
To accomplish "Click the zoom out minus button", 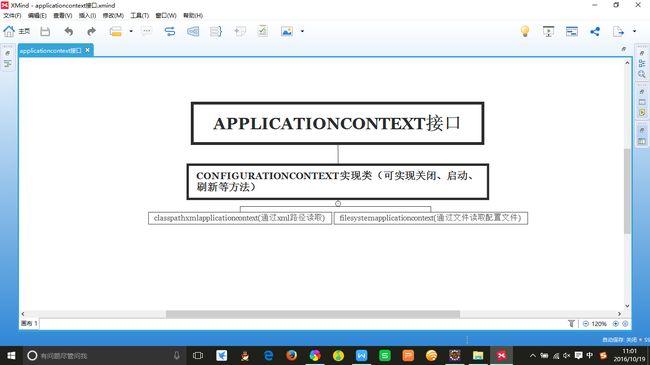I will (586, 324).
